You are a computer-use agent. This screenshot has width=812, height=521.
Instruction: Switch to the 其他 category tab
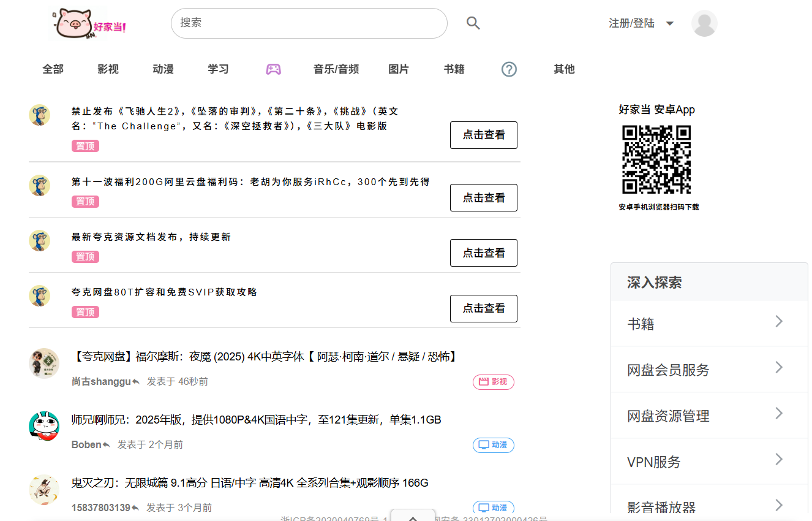[563, 69]
